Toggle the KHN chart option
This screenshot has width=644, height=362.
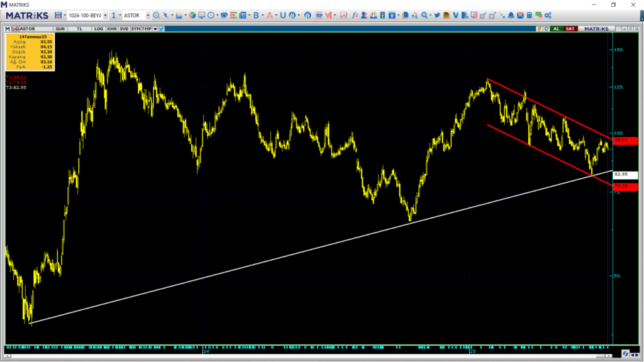[x=111, y=28]
